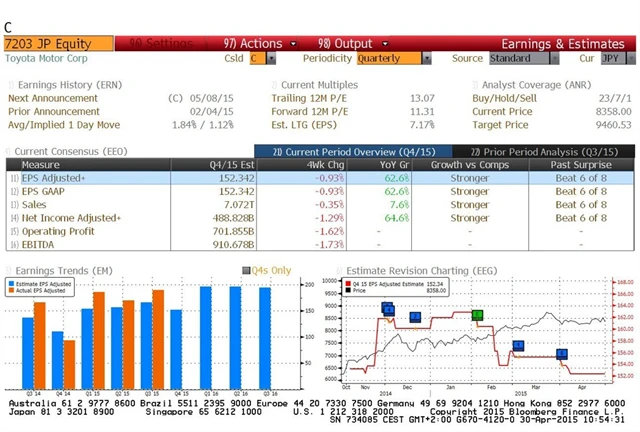This screenshot has width=640, height=432.
Task: Change the Cur JPY currency selector
Action: point(612,59)
